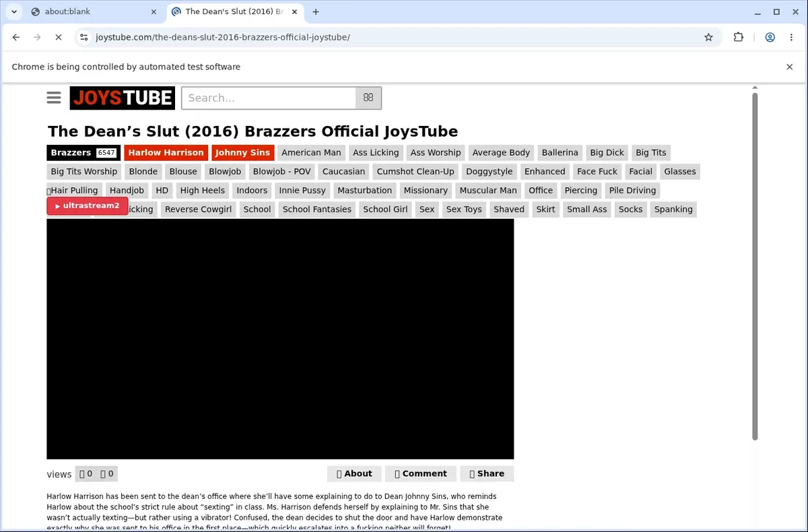Open the hamburger site menu

click(54, 98)
